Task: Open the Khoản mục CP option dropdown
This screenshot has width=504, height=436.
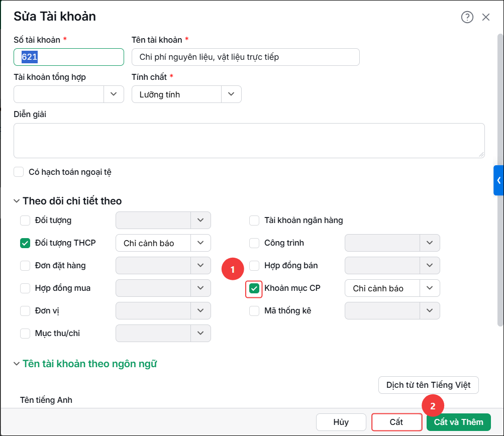Action: pyautogui.click(x=430, y=288)
